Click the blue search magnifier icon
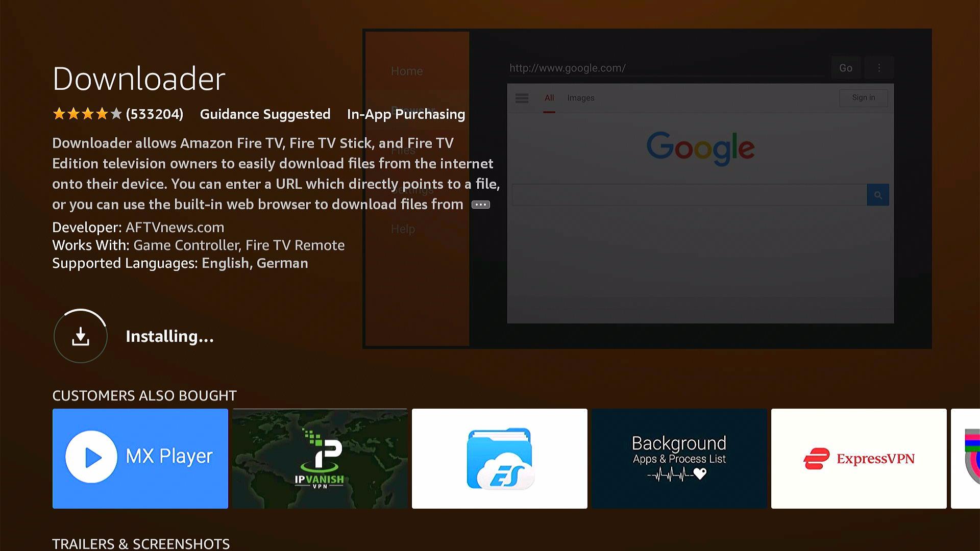980x551 pixels. (x=877, y=195)
